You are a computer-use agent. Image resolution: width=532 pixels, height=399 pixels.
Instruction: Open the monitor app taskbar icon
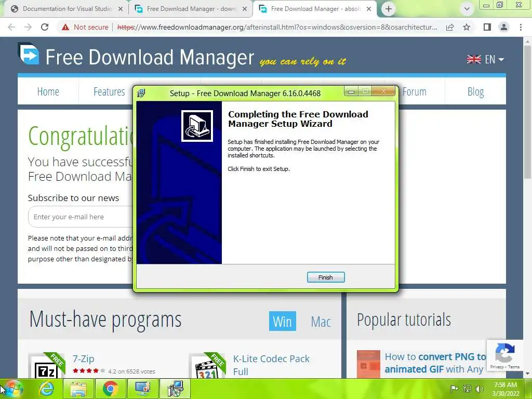[x=142, y=389]
